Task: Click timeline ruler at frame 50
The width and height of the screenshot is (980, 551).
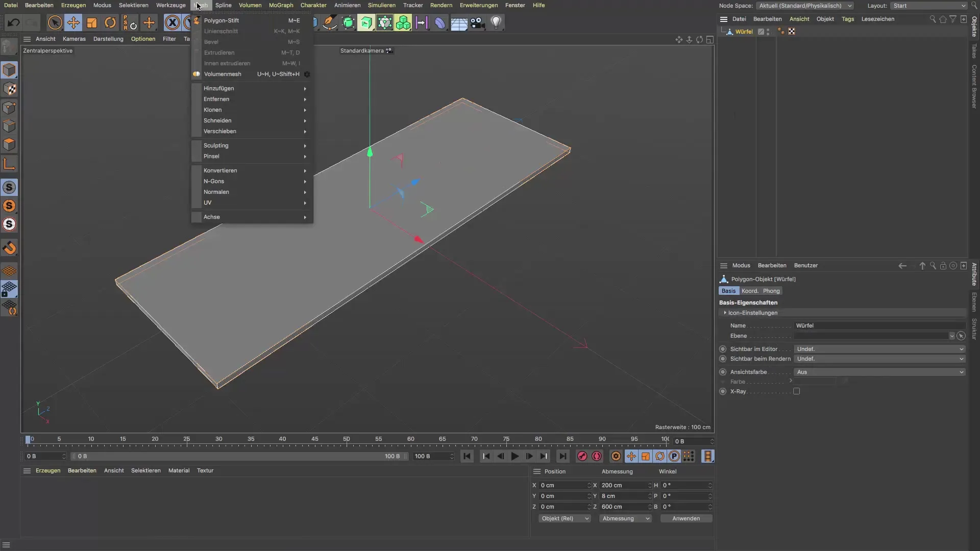Action: tap(347, 440)
